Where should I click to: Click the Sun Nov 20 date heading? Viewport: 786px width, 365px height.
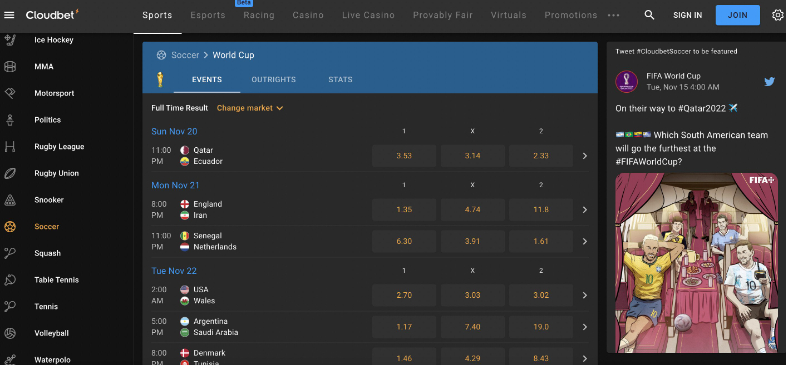(174, 131)
